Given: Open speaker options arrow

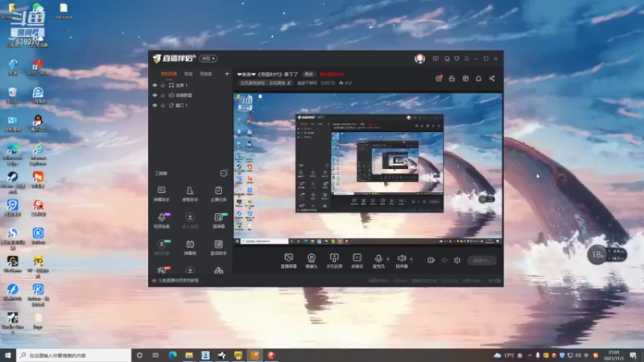Looking at the screenshot, I should [x=411, y=259].
